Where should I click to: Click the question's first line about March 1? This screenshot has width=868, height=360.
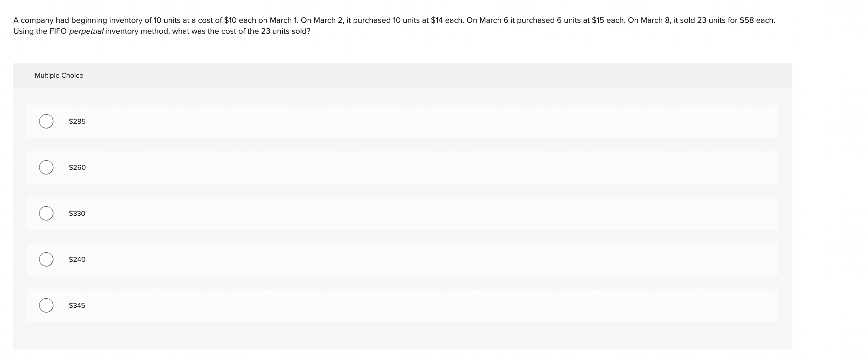pyautogui.click(x=394, y=20)
